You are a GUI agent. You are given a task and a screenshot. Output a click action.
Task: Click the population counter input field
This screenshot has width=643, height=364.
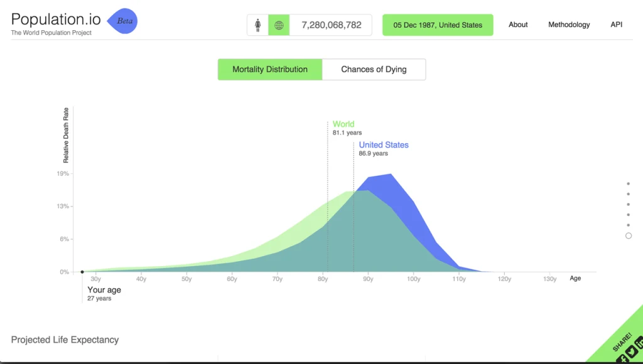[331, 24]
